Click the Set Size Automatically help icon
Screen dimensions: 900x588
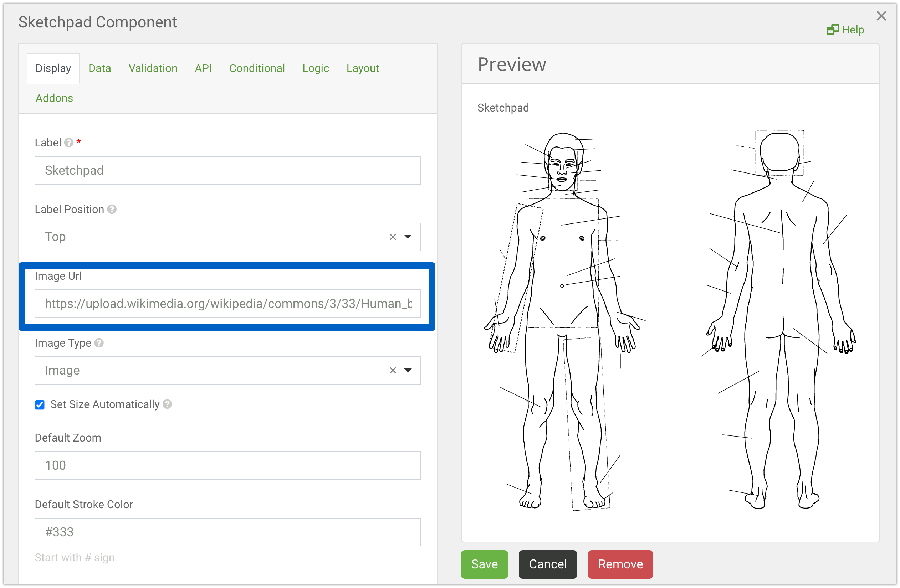tap(167, 404)
